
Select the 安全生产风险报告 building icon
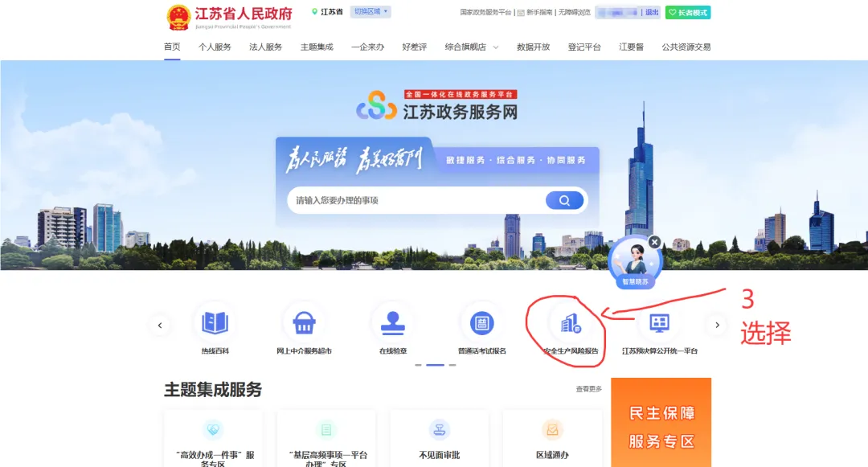click(x=571, y=323)
